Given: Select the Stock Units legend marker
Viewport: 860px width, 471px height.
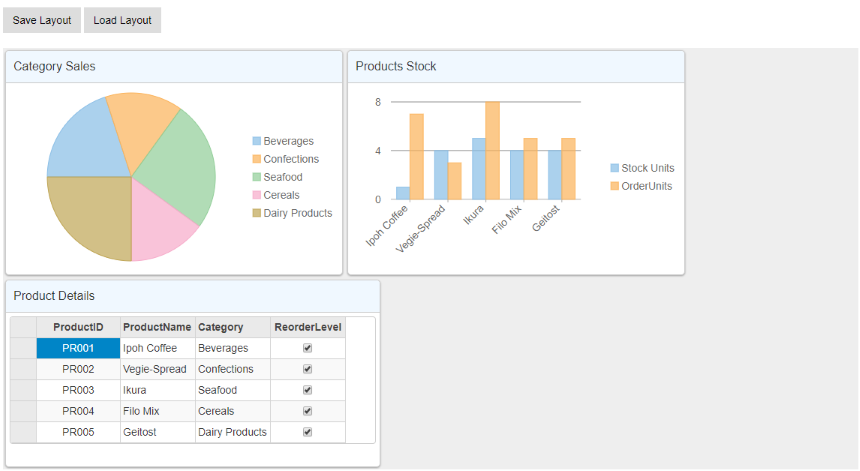Looking at the screenshot, I should pos(615,168).
